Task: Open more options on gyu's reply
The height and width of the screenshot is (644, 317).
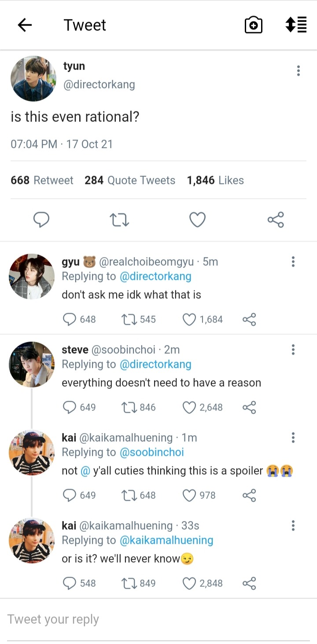Action: [293, 262]
